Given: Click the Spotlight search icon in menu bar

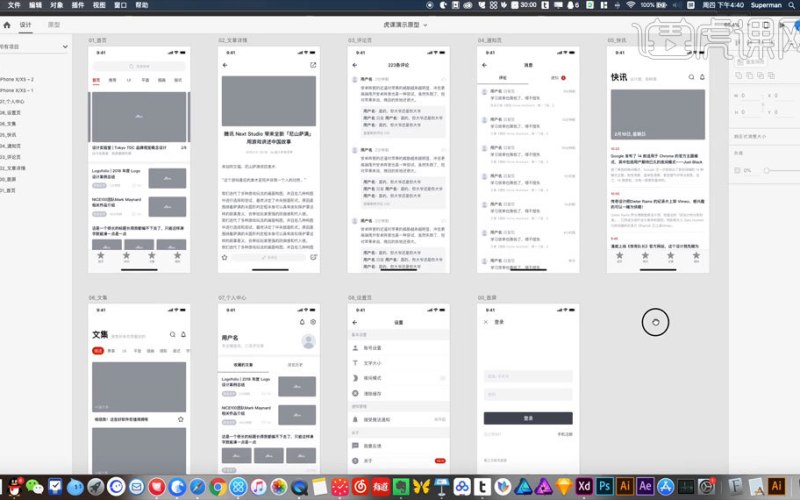Looking at the screenshot, I should 792,5.
